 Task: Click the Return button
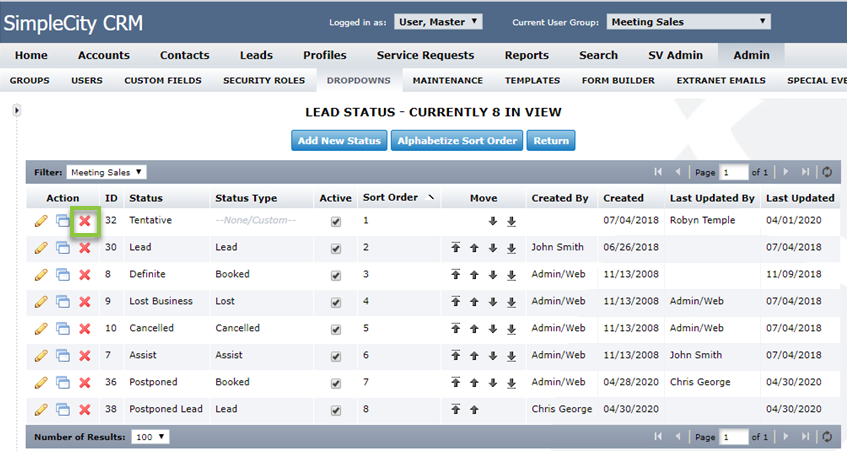[551, 140]
